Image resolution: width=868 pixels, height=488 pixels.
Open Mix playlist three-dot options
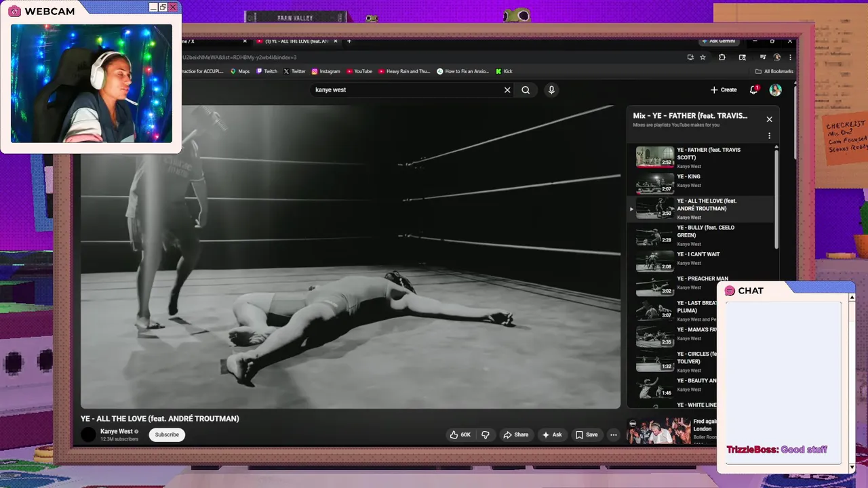click(x=769, y=136)
